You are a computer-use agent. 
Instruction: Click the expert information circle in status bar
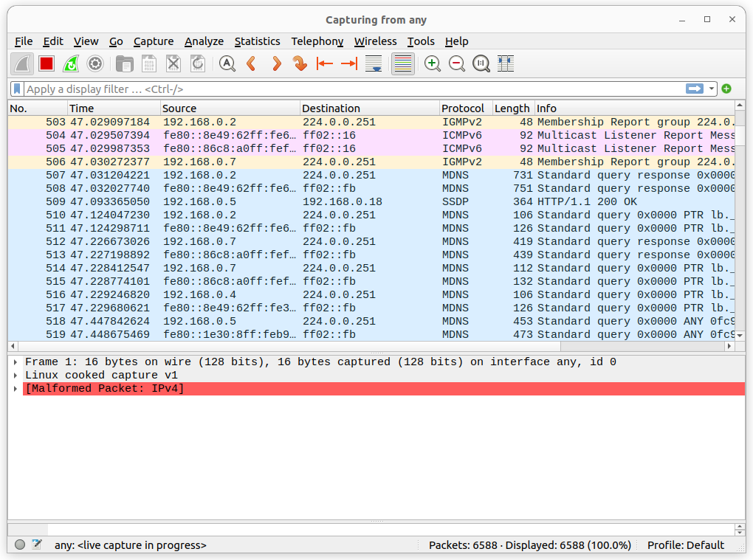pos(20,545)
